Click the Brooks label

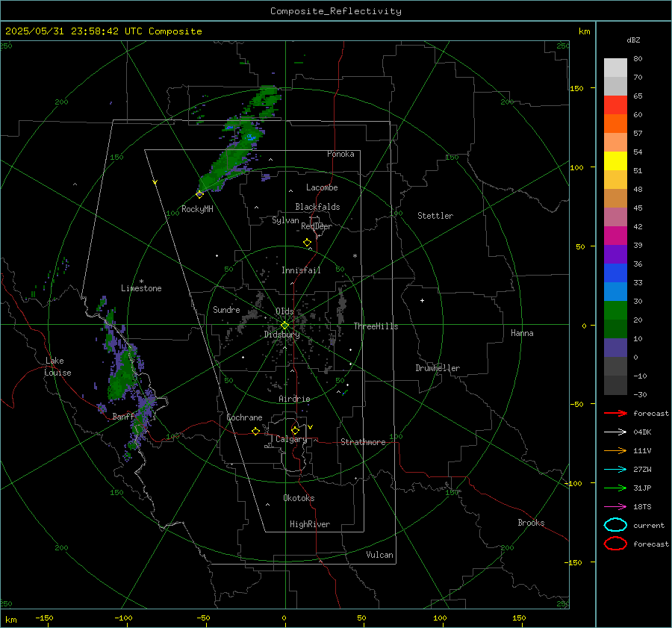[x=531, y=523]
